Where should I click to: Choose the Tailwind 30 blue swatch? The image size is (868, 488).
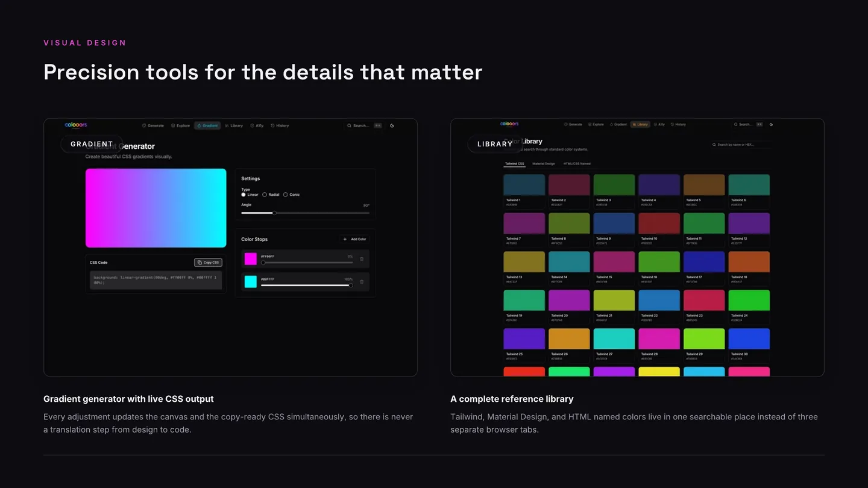pos(749,339)
